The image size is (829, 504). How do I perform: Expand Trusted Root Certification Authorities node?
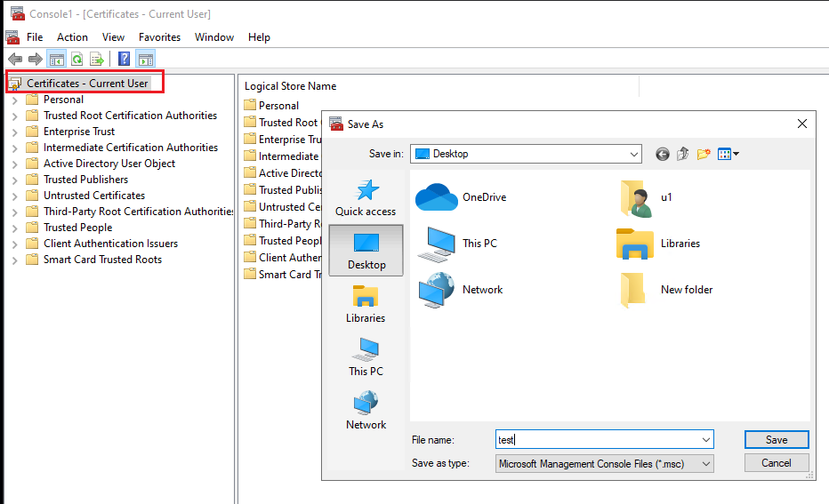coord(15,116)
